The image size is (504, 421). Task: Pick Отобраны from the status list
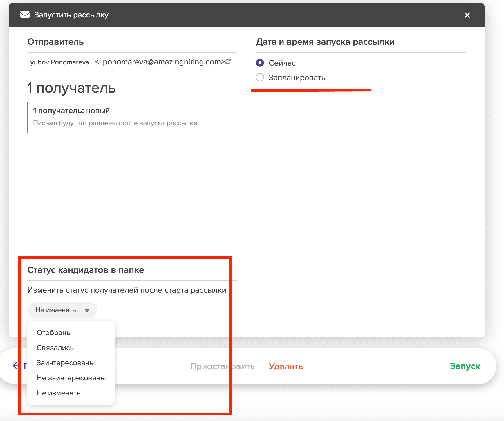pos(54,333)
